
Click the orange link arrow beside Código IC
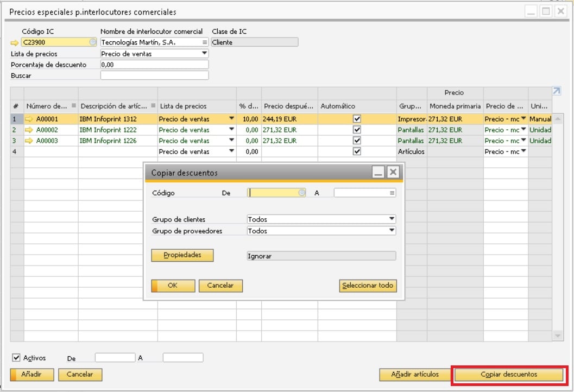(x=14, y=43)
